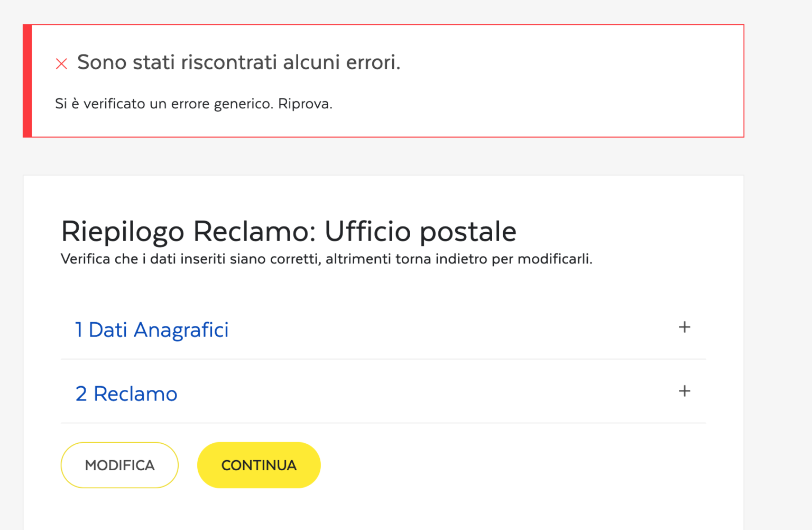Screen dimensions: 812x530
Task: Click the 'Sono stati riscontrati alcuni errori' heading
Action: coord(238,62)
